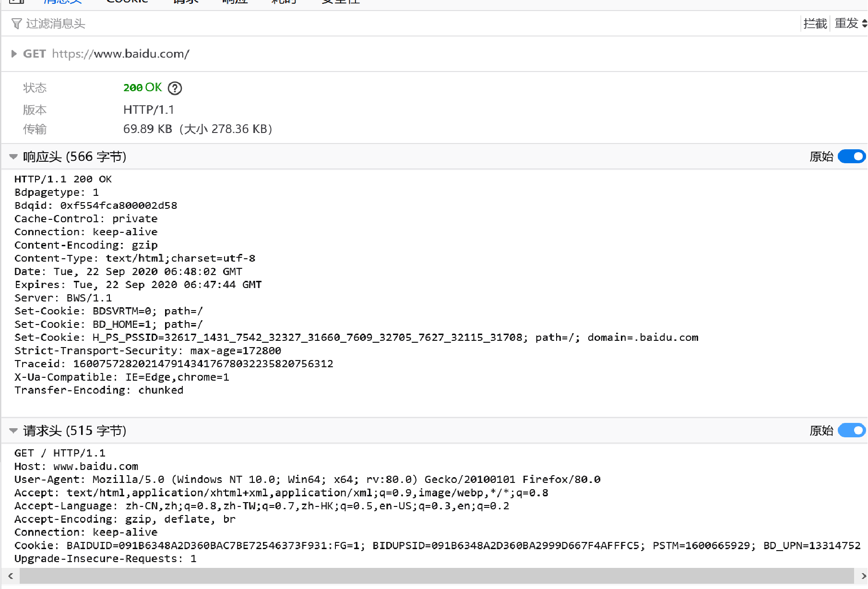Expand the GET request URL triangle
This screenshot has width=868, height=589.
click(14, 54)
